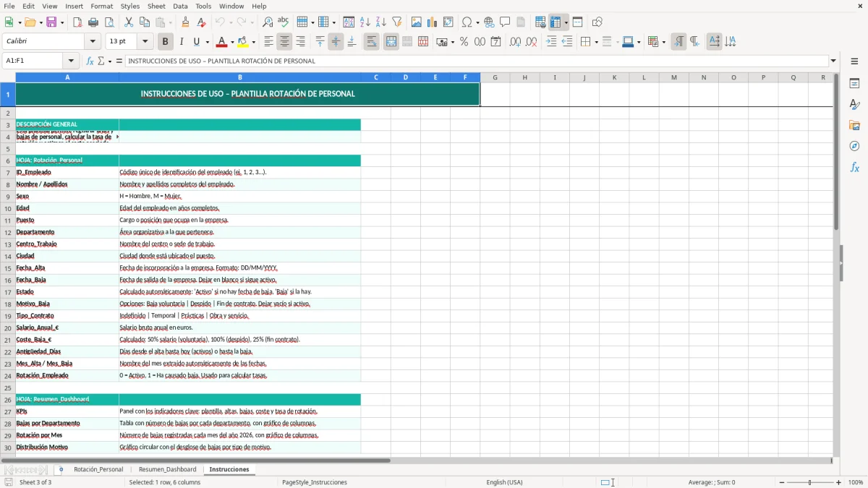
Task: Sort descending
Action: (381, 22)
